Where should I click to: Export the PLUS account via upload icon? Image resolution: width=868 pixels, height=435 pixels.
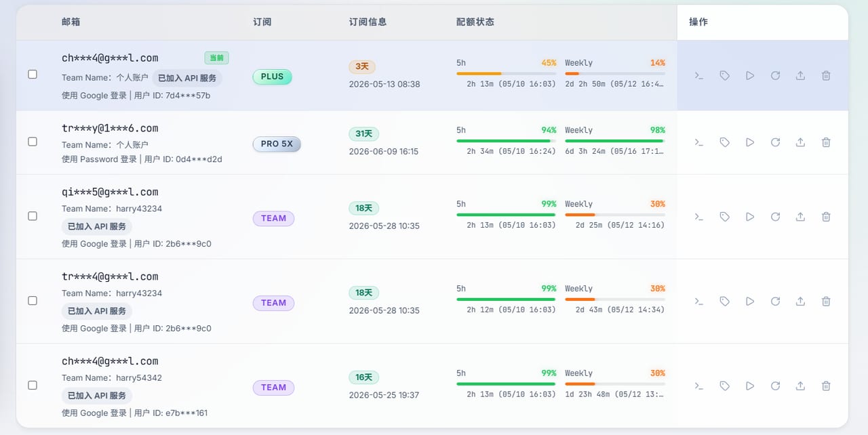(800, 76)
